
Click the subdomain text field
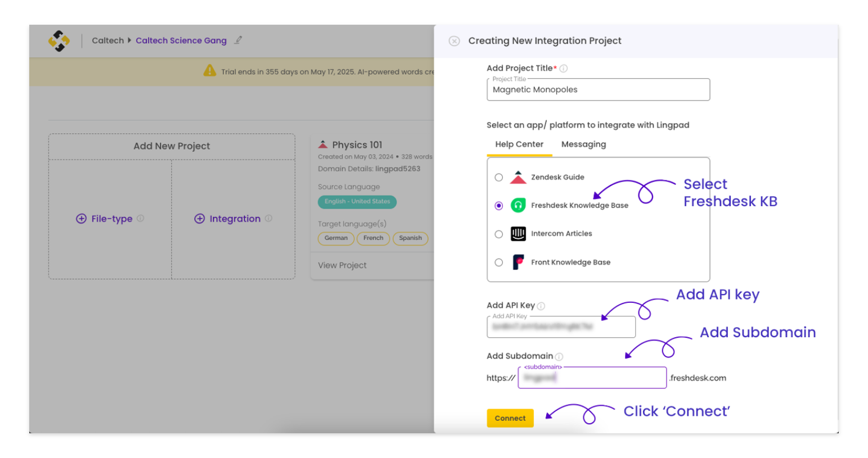[592, 378]
